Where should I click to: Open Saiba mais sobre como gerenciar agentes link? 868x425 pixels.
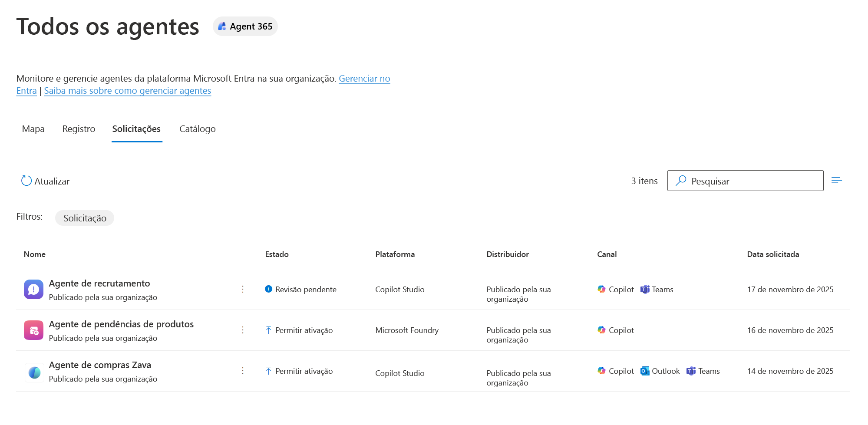[x=128, y=91]
